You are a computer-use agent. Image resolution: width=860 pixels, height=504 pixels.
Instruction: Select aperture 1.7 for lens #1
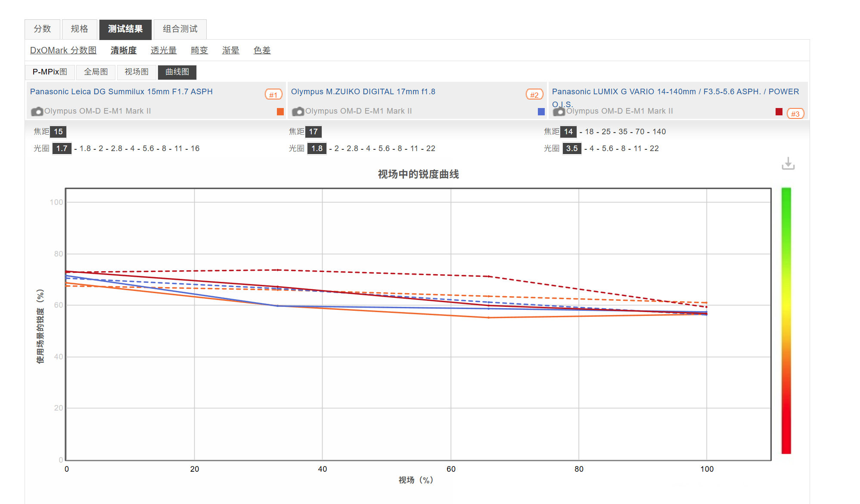[62, 148]
